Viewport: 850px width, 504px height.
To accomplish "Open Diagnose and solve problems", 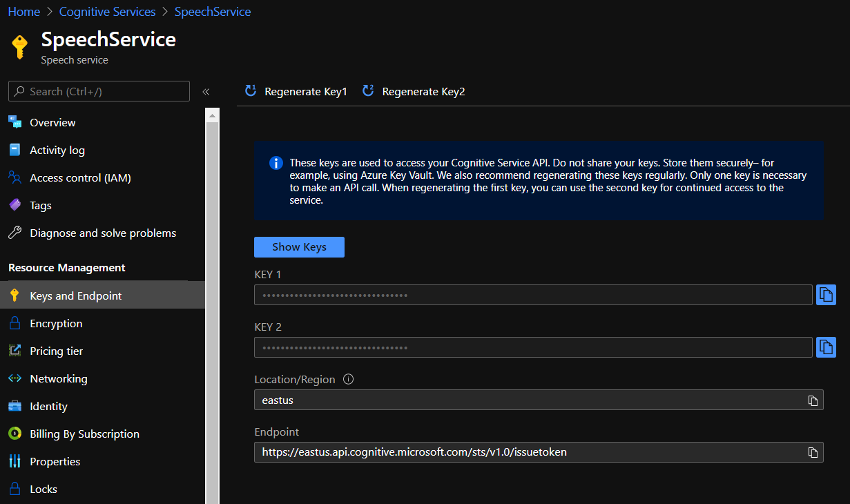I will tap(103, 233).
